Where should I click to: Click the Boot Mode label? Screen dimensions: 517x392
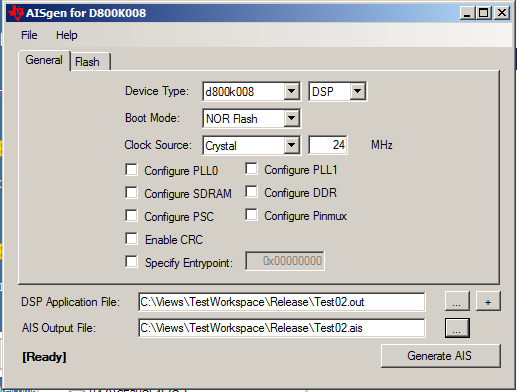(152, 118)
